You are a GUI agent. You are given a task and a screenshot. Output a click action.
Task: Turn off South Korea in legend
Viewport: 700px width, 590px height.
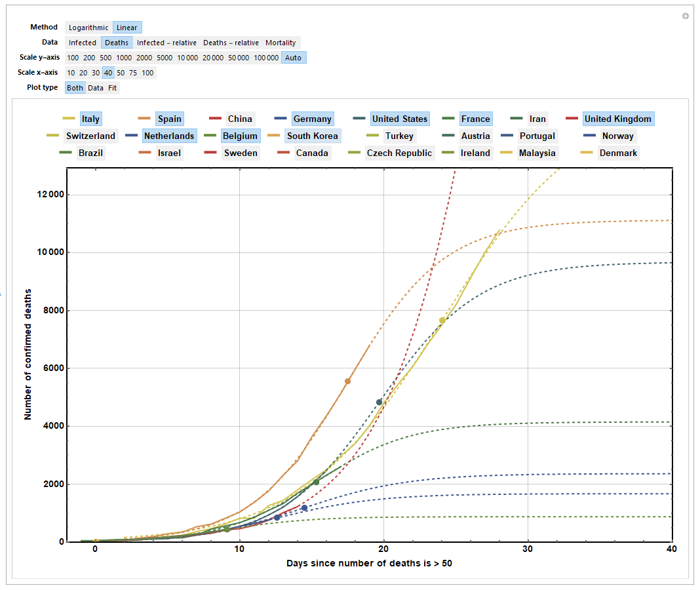pyautogui.click(x=312, y=136)
